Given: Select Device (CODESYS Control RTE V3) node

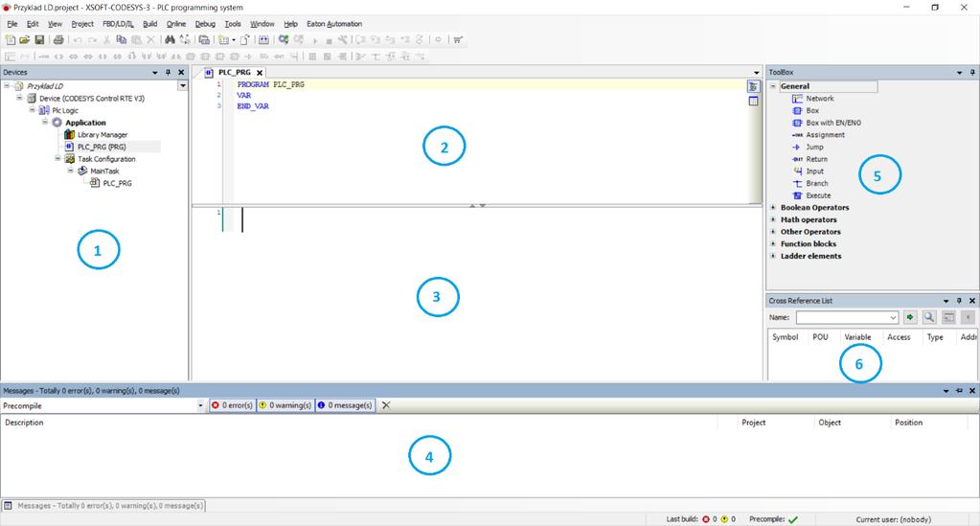Looking at the screenshot, I should click(x=85, y=99).
